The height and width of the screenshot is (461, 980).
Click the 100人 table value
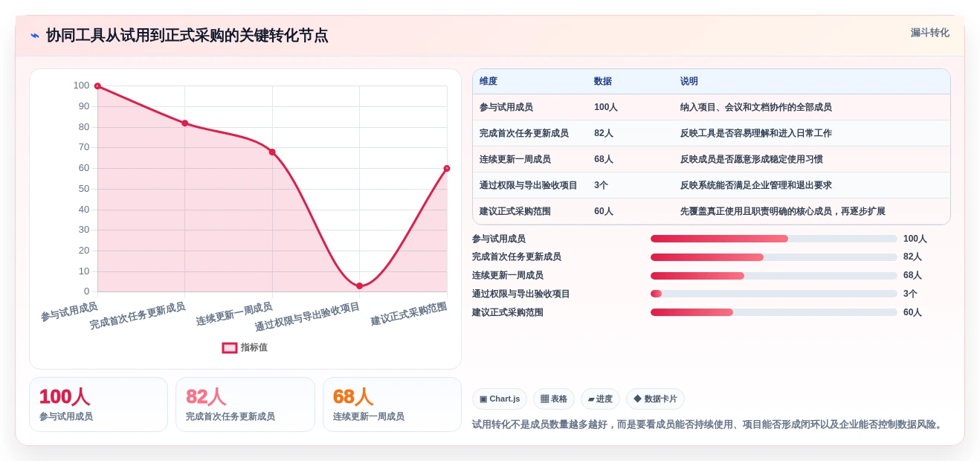tap(606, 107)
